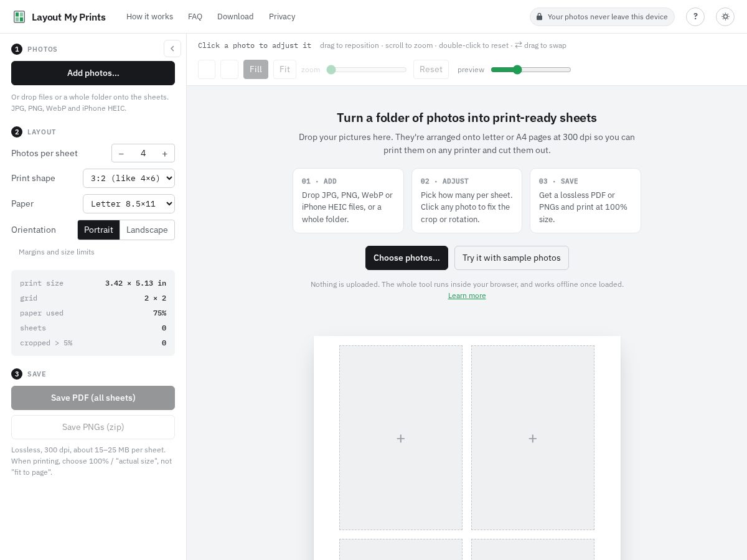This screenshot has height=560, width=747.
Task: Open the Paper size dropdown
Action: pyautogui.click(x=129, y=203)
